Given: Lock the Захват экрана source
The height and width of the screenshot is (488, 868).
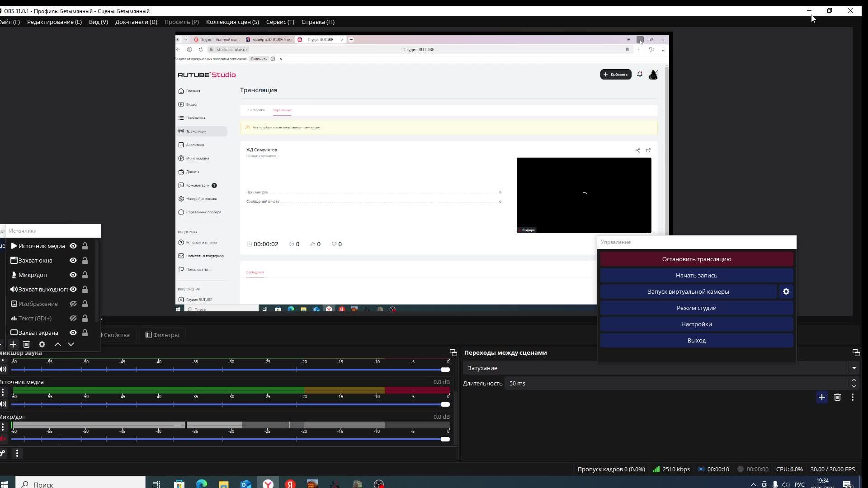Looking at the screenshot, I should (85, 333).
